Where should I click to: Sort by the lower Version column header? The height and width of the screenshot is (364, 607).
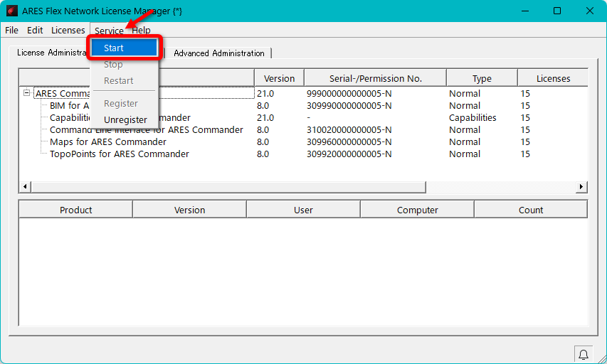190,210
